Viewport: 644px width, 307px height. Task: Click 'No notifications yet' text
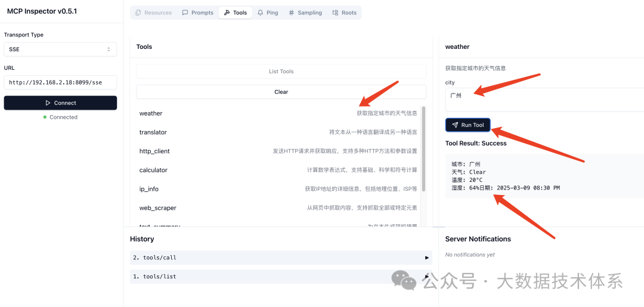[470, 255]
